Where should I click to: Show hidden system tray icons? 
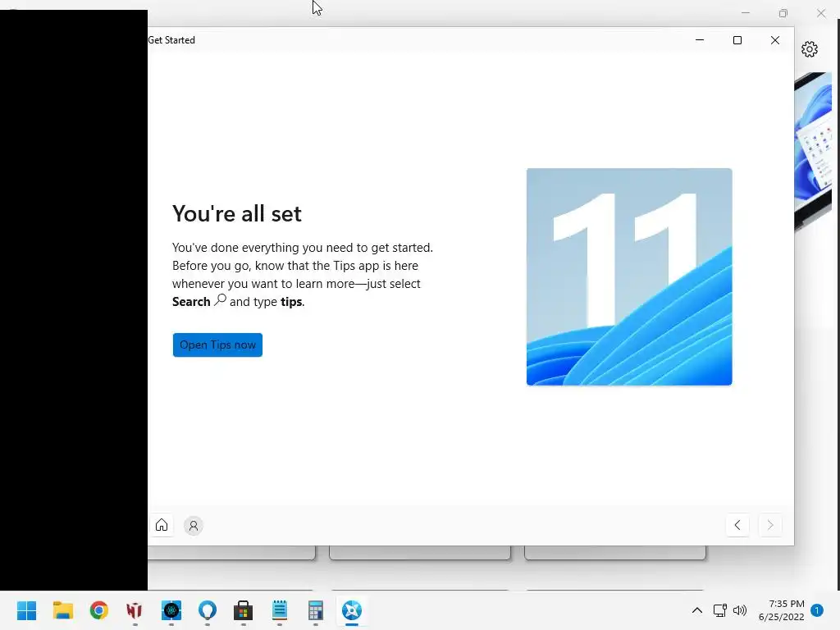pyautogui.click(x=697, y=610)
